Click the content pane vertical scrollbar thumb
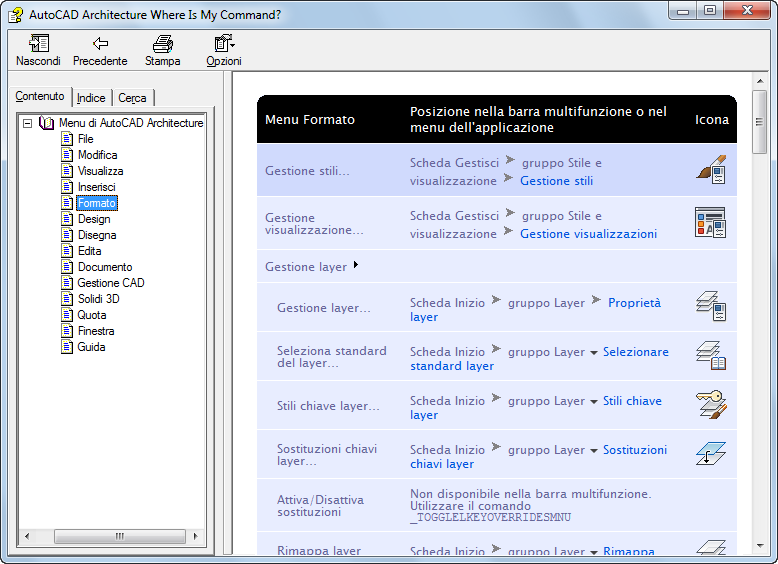The image size is (778, 564). click(760, 122)
